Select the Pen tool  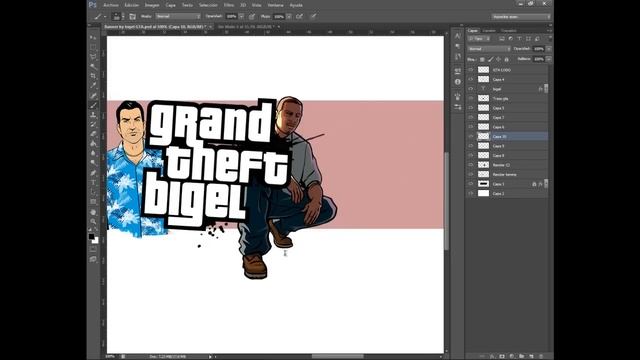click(x=93, y=173)
